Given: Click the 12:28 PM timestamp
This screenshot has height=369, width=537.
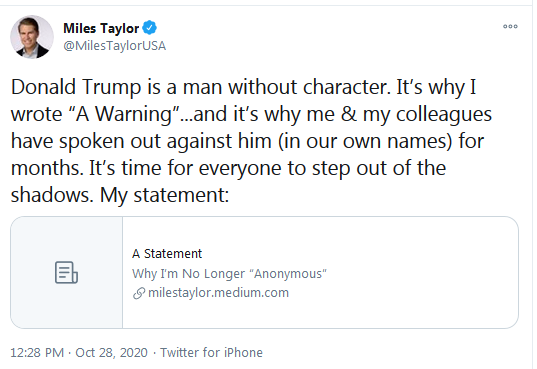Looking at the screenshot, I should (x=37, y=353).
